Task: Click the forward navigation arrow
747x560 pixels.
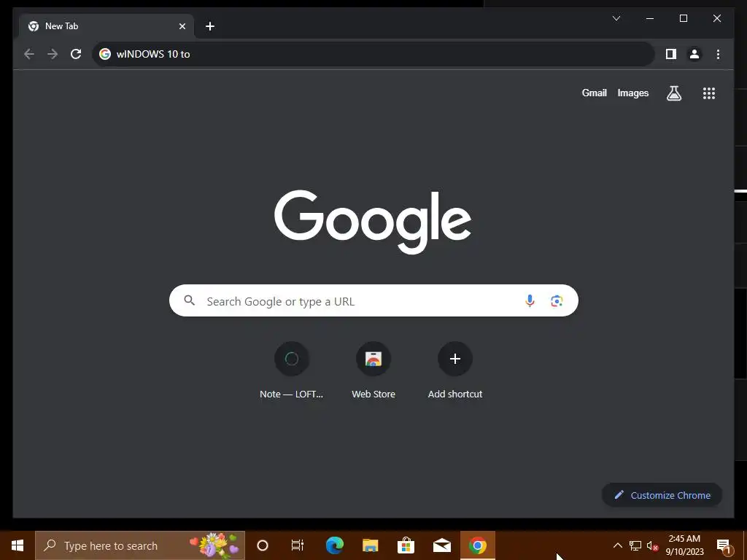Action: pyautogui.click(x=53, y=54)
